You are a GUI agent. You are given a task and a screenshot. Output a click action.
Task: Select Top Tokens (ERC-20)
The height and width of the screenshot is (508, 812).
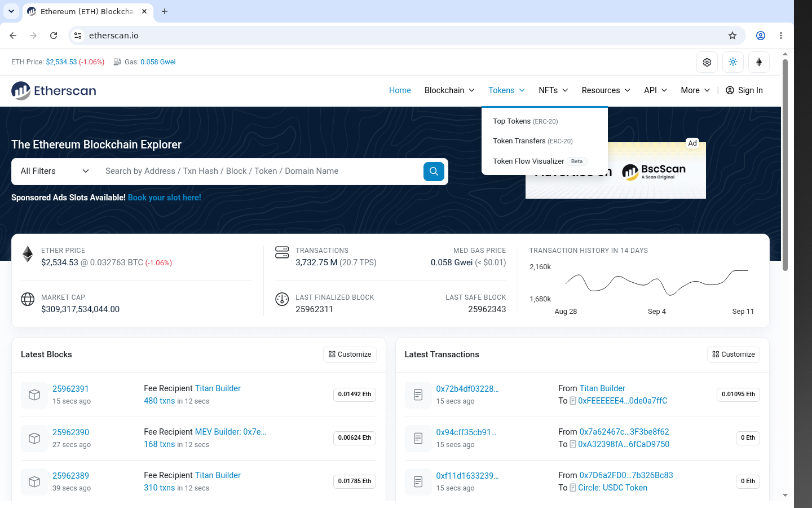click(x=526, y=121)
